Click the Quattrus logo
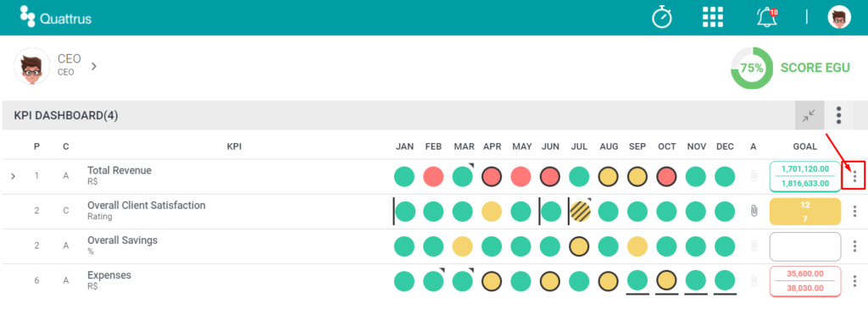Screen dimensions: 868x309 pyautogui.click(x=55, y=17)
